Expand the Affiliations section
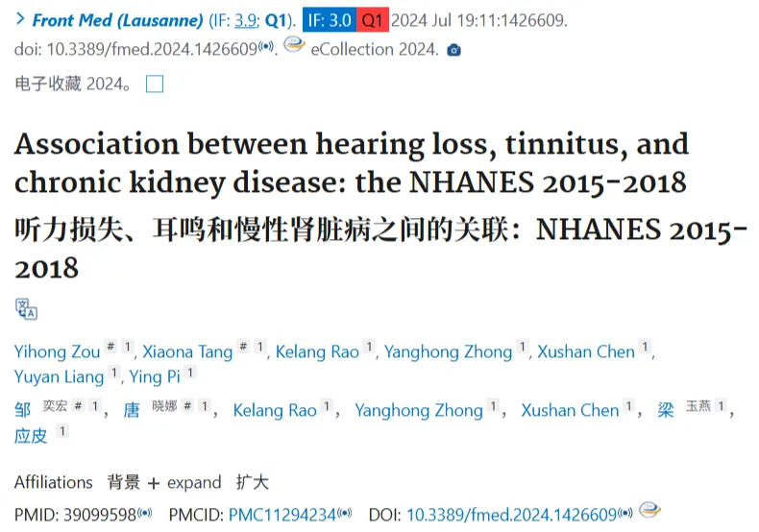Viewport: 759px width, 532px height. click(53, 482)
